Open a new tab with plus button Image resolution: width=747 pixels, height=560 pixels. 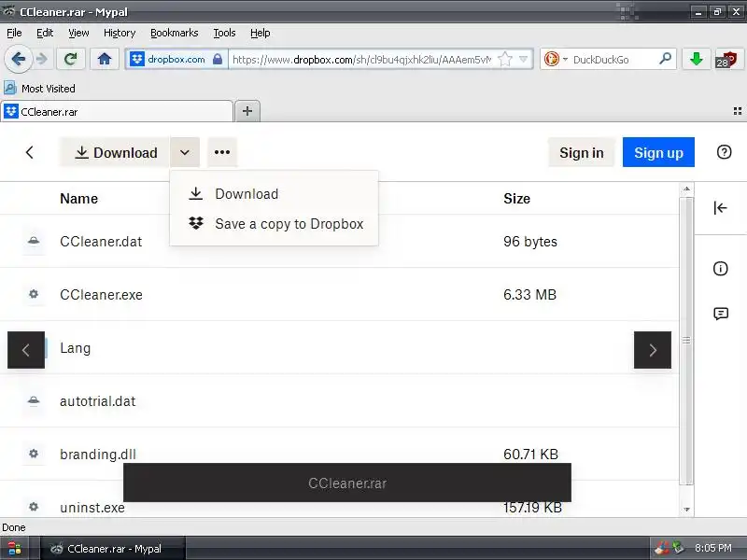pos(247,111)
